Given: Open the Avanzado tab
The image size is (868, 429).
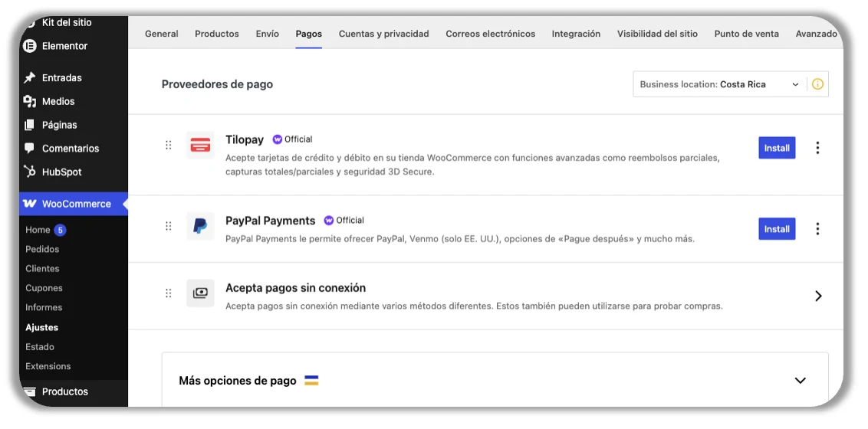Looking at the screenshot, I should tap(817, 34).
